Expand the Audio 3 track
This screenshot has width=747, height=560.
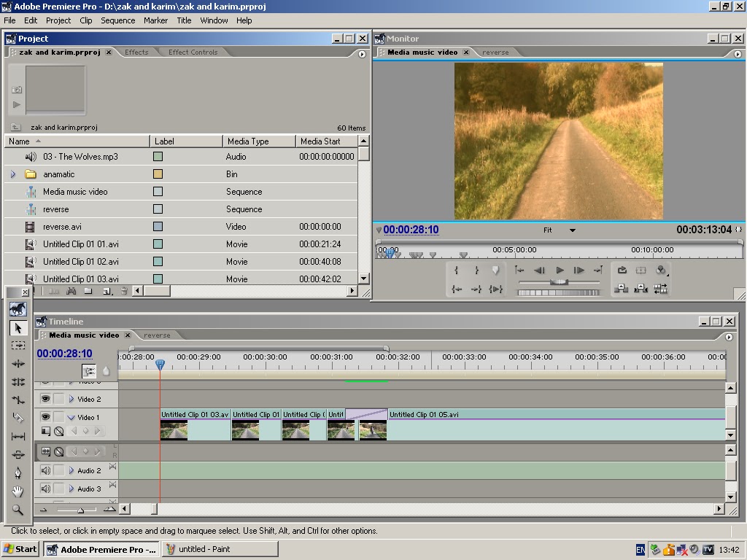71,489
